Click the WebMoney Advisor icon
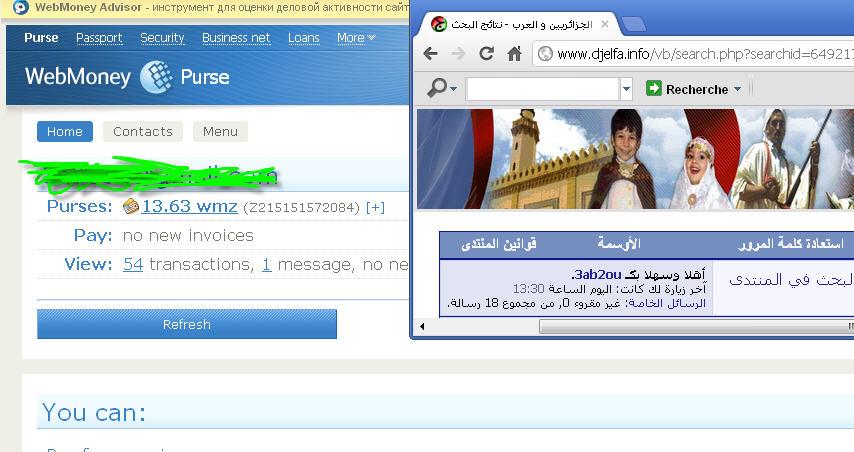The image size is (854, 452). coord(20,8)
